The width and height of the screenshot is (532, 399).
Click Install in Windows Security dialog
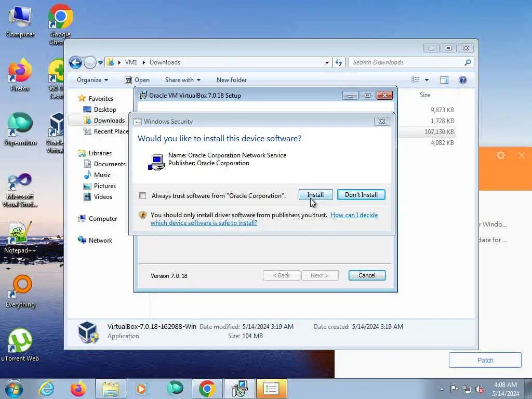click(x=315, y=195)
